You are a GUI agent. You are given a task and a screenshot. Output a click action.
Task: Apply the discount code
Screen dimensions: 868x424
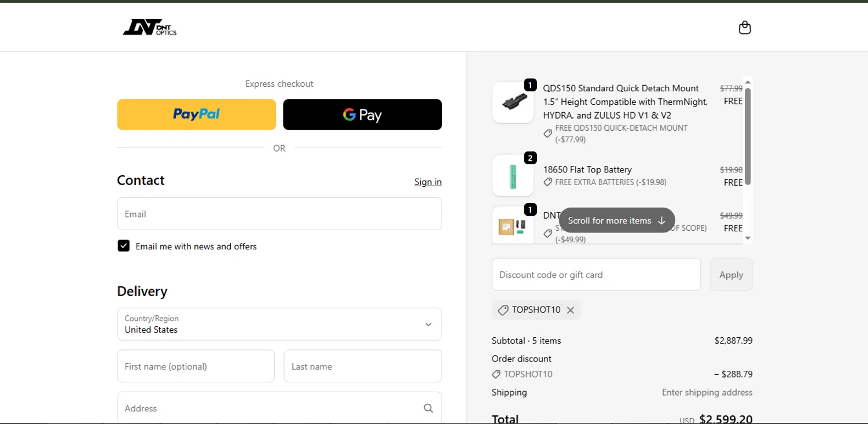[x=731, y=274]
